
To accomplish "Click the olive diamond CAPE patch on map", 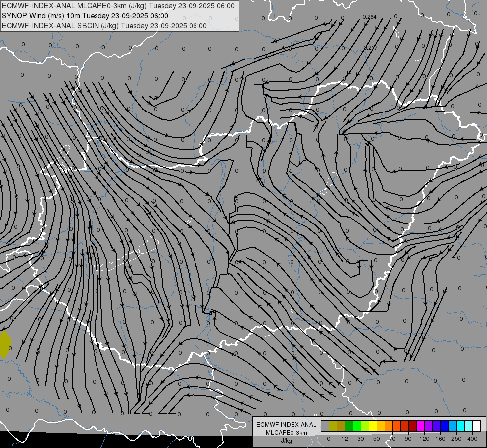I will click(5, 344).
